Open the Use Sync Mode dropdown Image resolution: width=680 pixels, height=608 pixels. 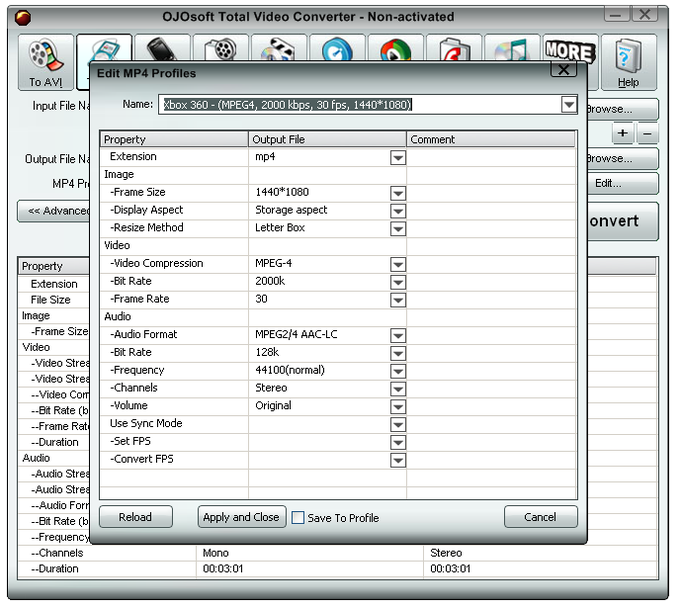pos(398,424)
